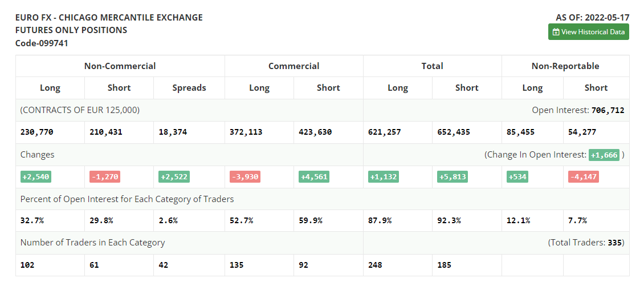Screen dimensions: 644x290
Task: Click the 85,455 non-reportable value
Action: 520,132
